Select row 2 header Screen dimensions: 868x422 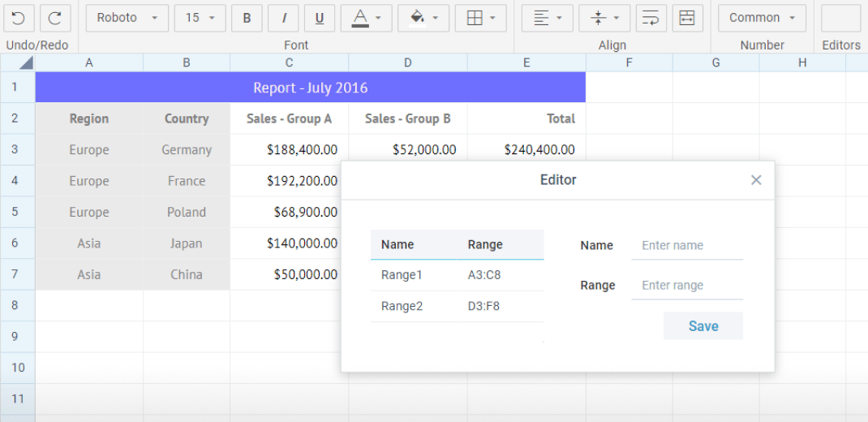tap(18, 118)
